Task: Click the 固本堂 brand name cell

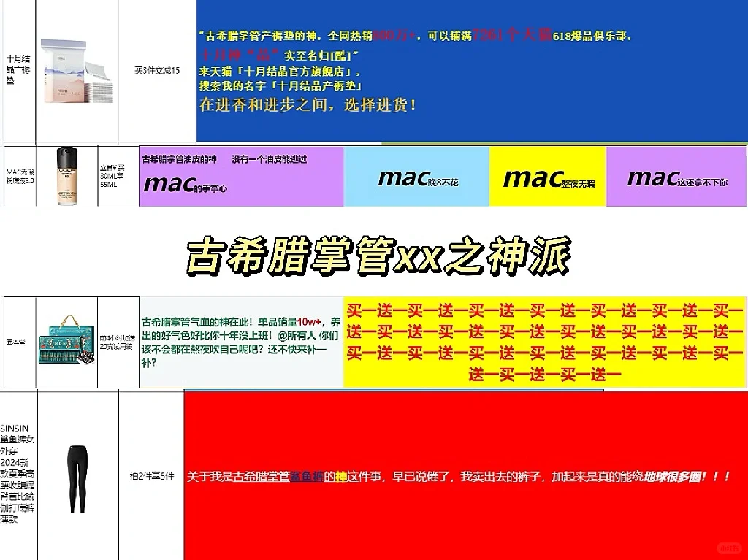Action: pos(20,342)
